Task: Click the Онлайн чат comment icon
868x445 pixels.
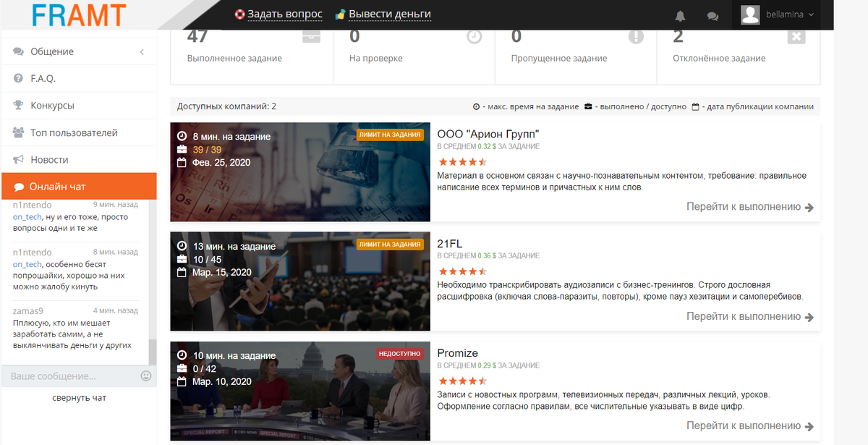Action: 19,187
